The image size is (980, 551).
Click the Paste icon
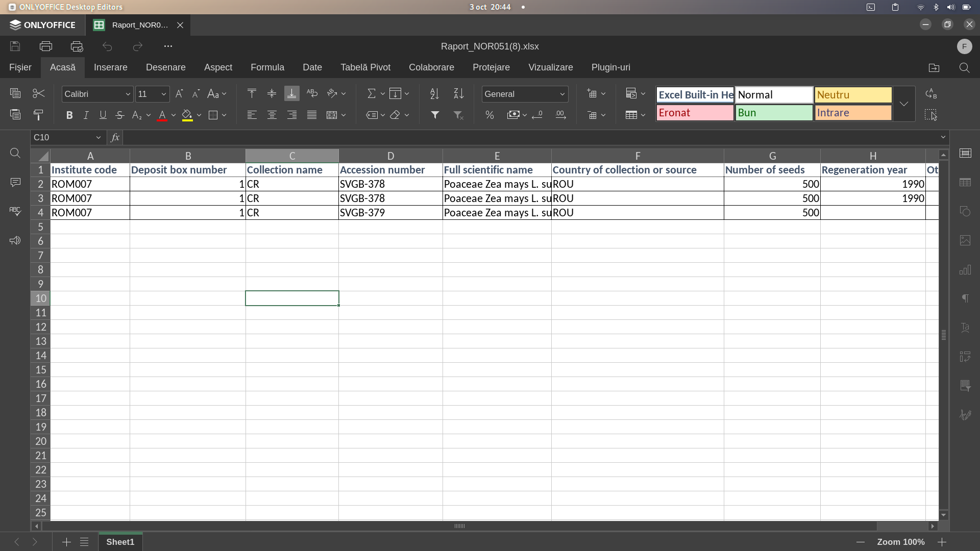pos(15,115)
